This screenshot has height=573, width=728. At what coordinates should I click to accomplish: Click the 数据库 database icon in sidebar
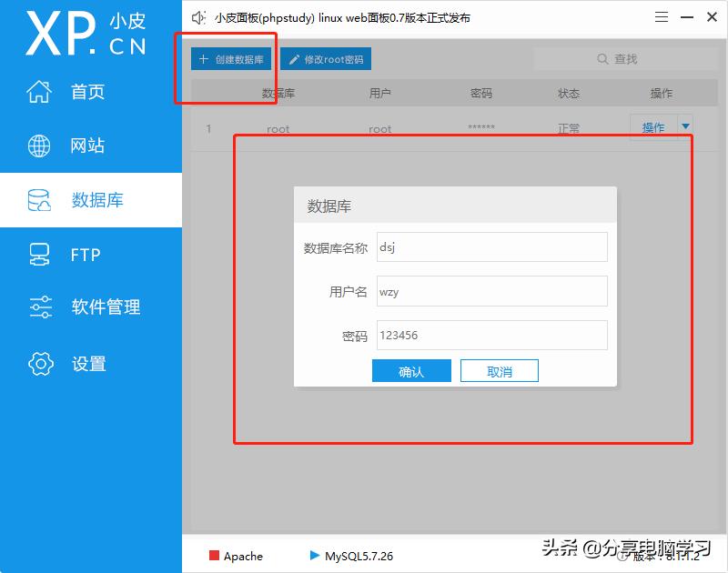click(40, 199)
